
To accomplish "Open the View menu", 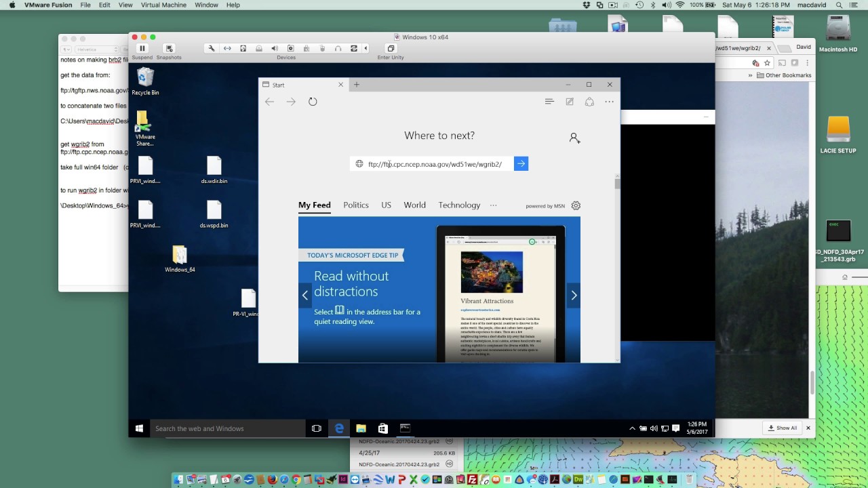I will tap(125, 5).
